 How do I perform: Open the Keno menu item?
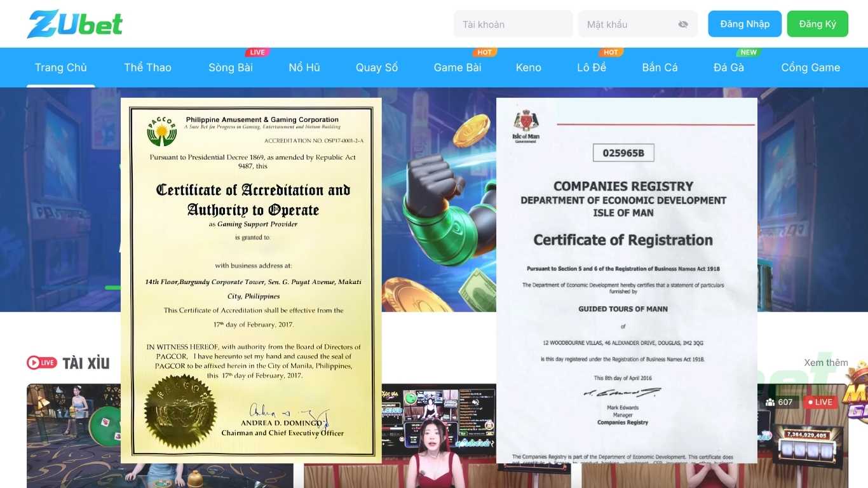click(x=529, y=67)
